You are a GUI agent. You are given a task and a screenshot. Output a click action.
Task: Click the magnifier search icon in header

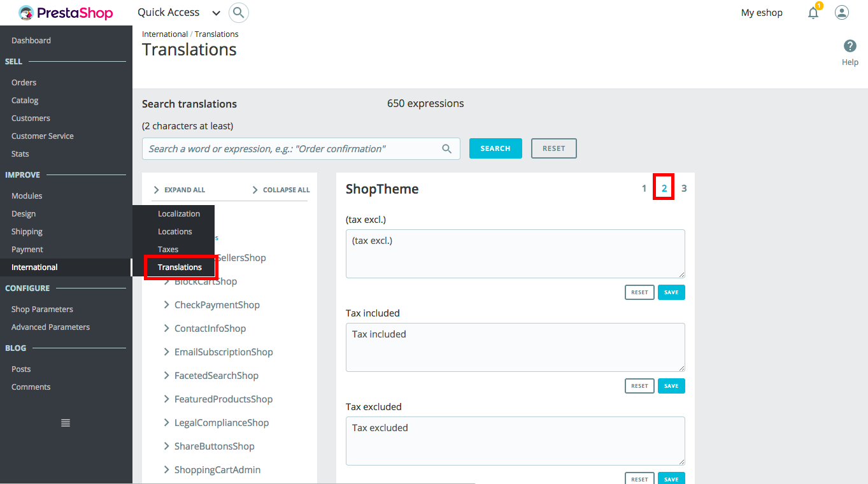pos(238,13)
